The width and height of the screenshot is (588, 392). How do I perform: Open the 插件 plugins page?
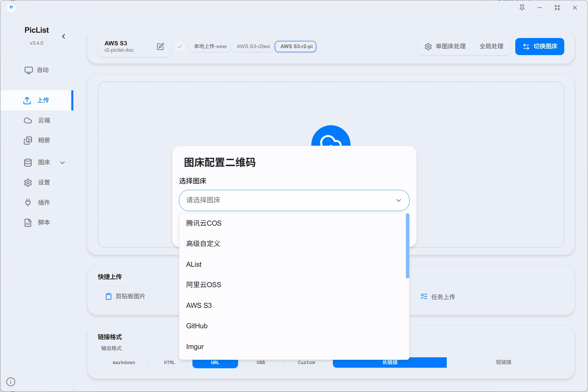pos(37,202)
